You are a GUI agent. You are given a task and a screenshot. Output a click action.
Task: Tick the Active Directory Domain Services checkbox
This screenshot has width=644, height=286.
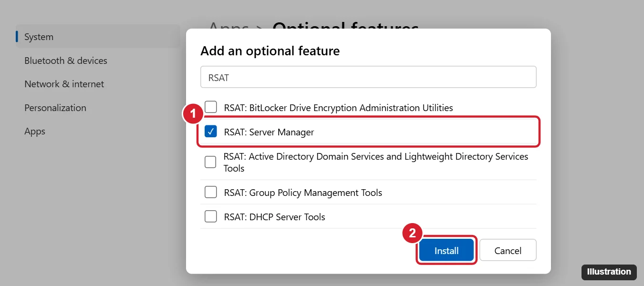(211, 162)
